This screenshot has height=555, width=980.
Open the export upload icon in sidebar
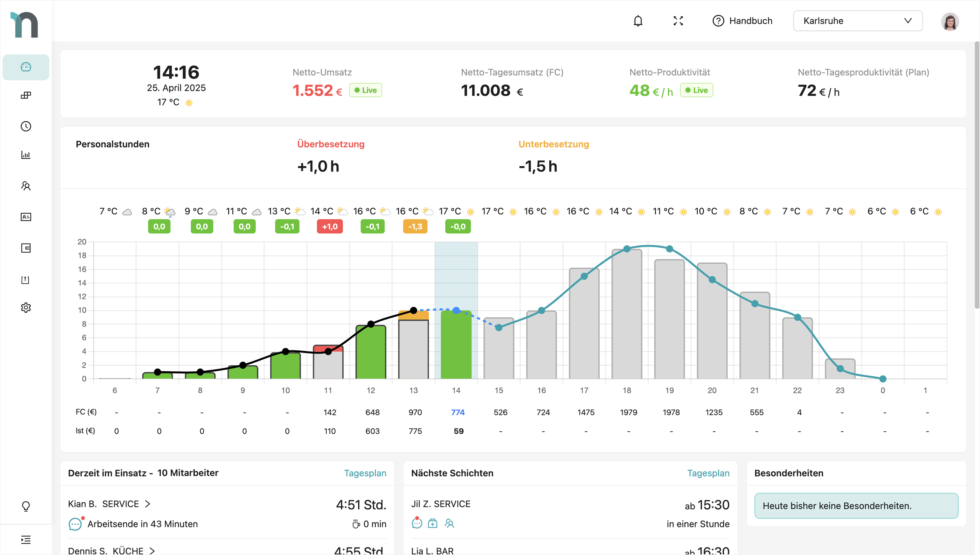point(25,280)
